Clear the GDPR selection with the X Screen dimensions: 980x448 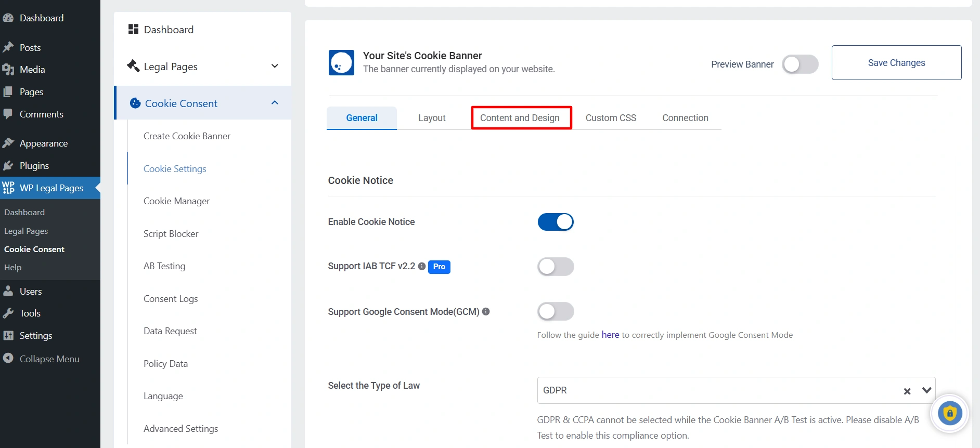coord(907,391)
